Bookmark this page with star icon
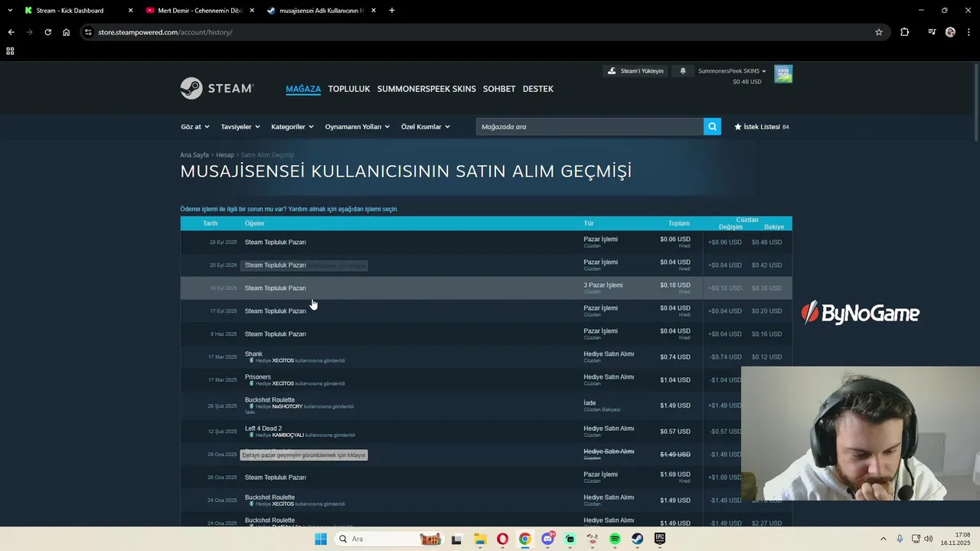The width and height of the screenshot is (980, 551). coord(879,32)
